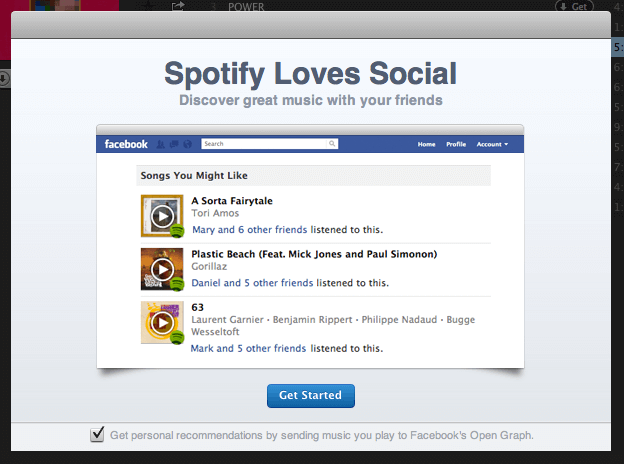Click the POWER track title in background
Image resolution: width=624 pixels, height=464 pixels.
(x=246, y=7)
